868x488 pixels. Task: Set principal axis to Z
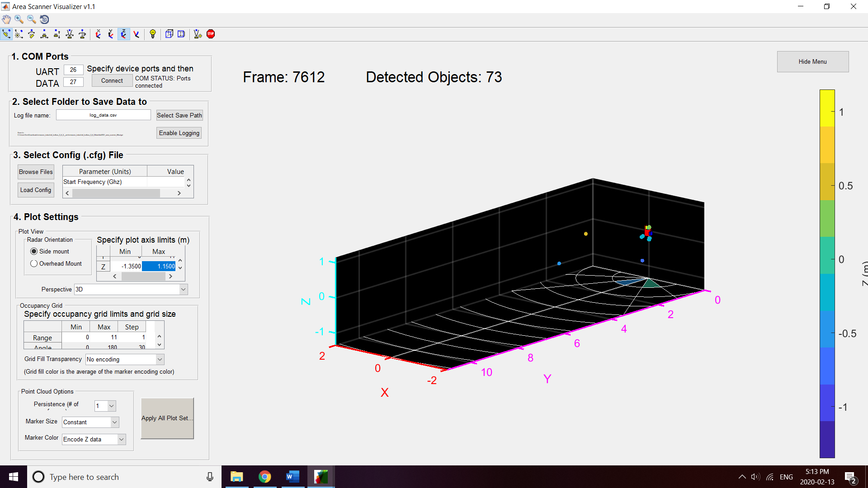pos(123,34)
